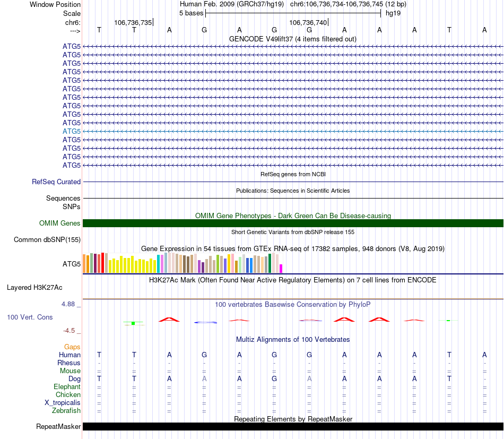504x439 pixels.
Task: Click 'Multiz Alignments of 100 Vertebrates' title
Action: coord(293,340)
